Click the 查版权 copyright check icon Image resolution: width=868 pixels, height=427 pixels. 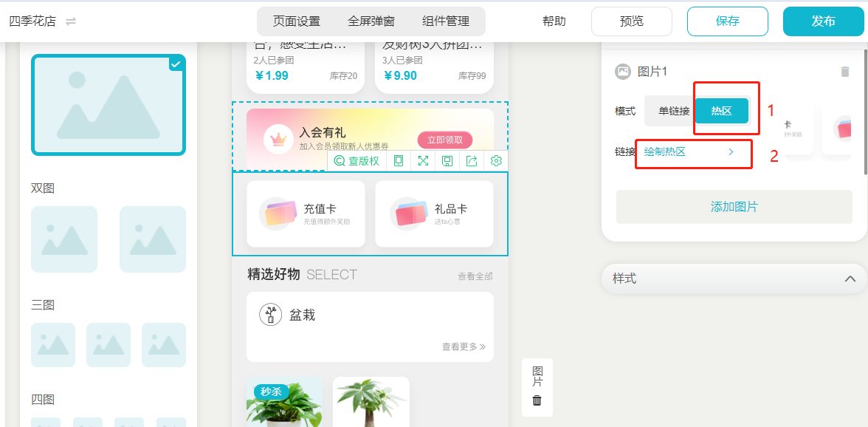coord(340,161)
